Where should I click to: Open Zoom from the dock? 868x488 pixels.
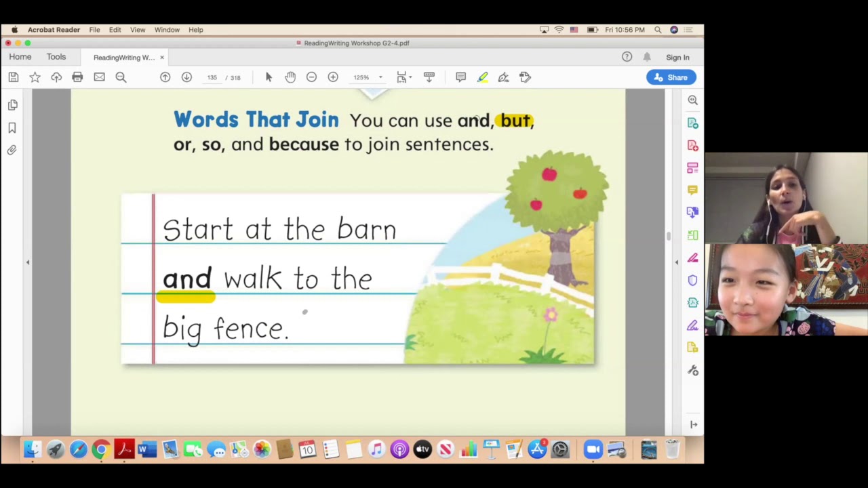point(593,449)
